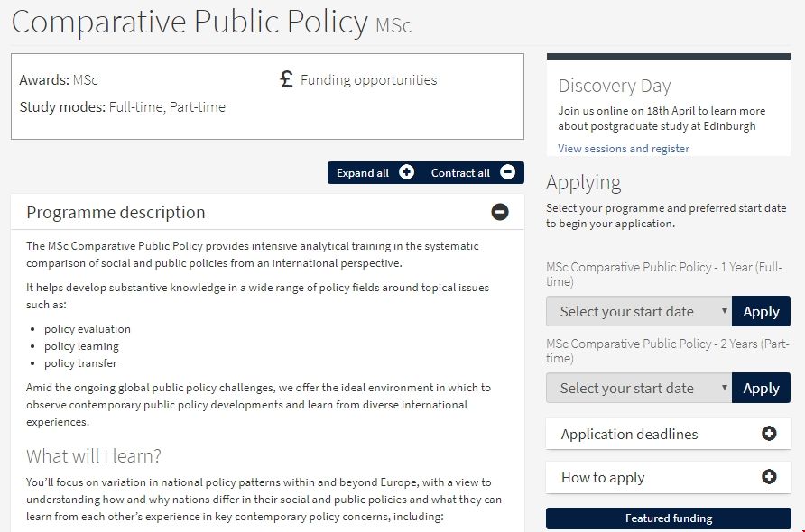Viewport: 805px width, 532px height.
Task: Expand the Application deadlines section title
Action: (x=629, y=435)
